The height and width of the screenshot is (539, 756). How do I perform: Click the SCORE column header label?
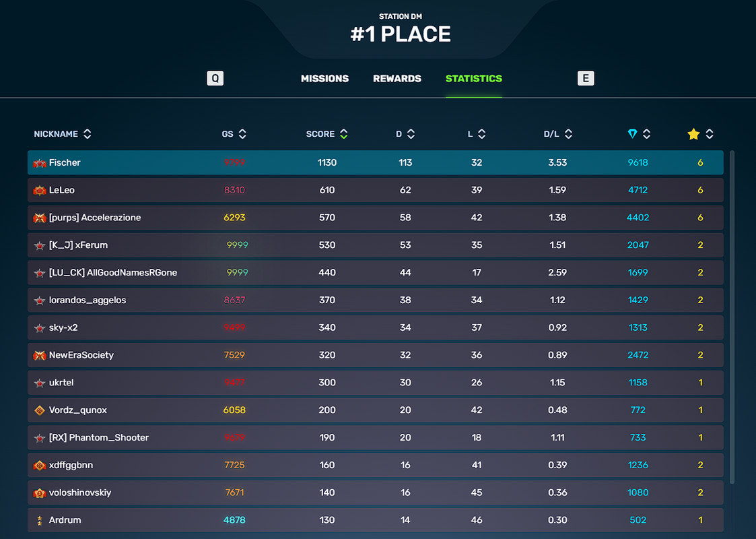point(320,133)
